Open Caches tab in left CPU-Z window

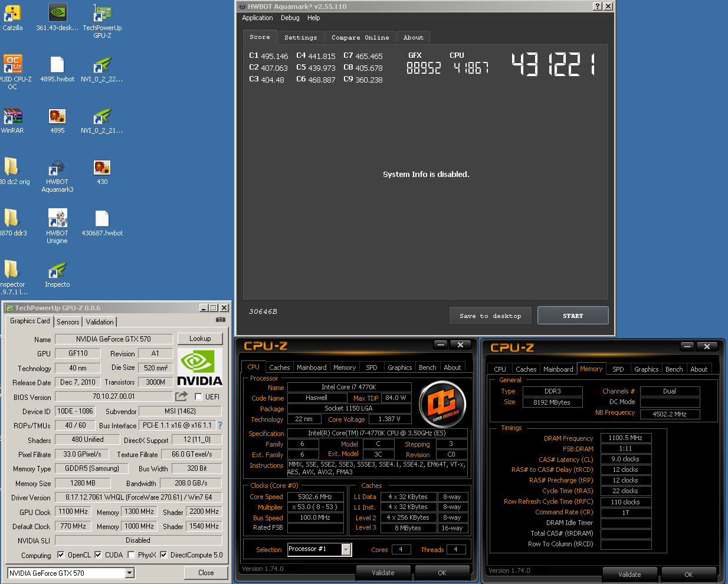coord(280,368)
